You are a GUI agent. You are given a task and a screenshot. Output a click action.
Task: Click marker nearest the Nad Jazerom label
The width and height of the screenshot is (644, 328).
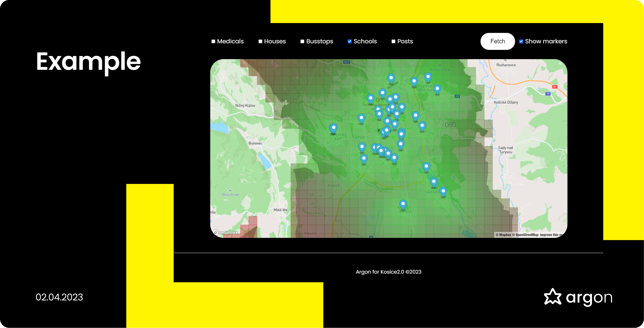434,182
